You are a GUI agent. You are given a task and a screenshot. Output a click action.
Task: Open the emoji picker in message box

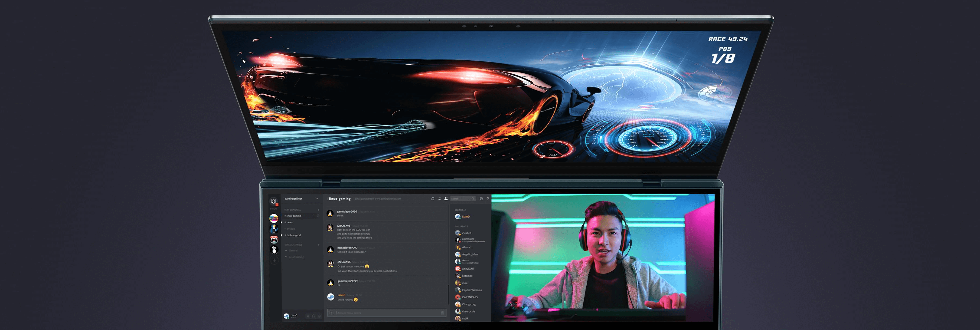pyautogui.click(x=443, y=313)
